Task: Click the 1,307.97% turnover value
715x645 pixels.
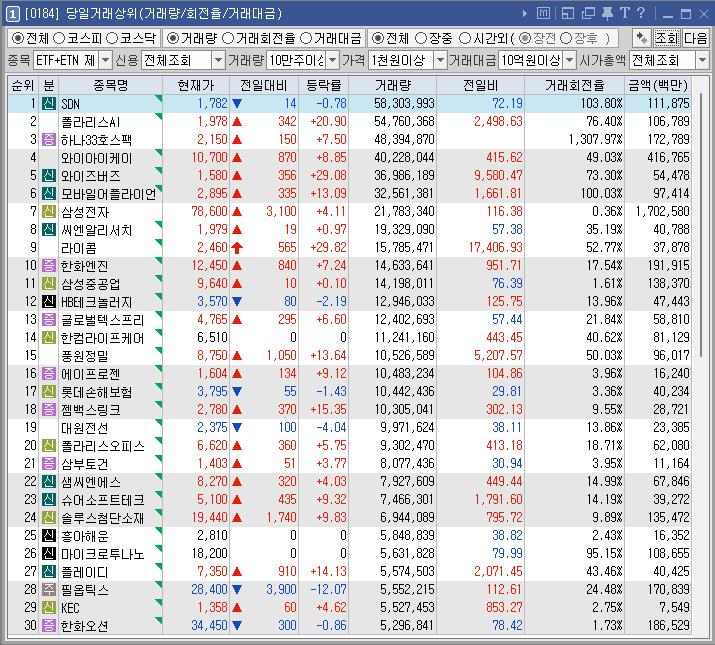Action: 595,140
